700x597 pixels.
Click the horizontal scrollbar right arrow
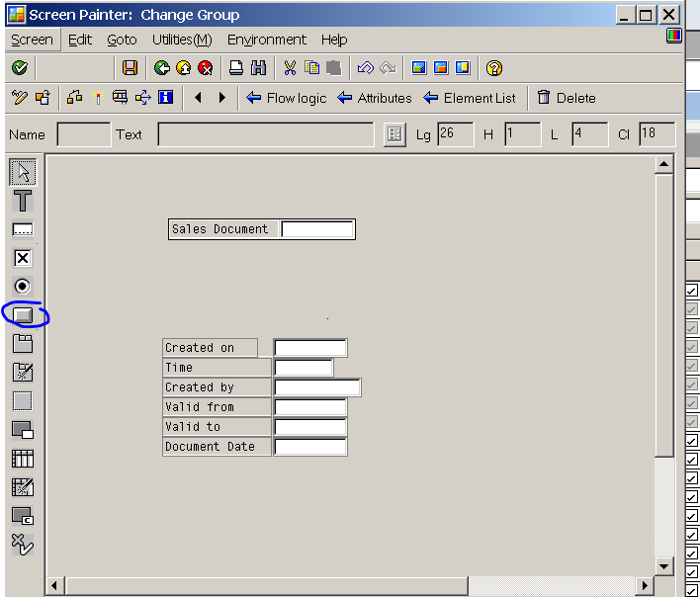pyautogui.click(x=645, y=585)
